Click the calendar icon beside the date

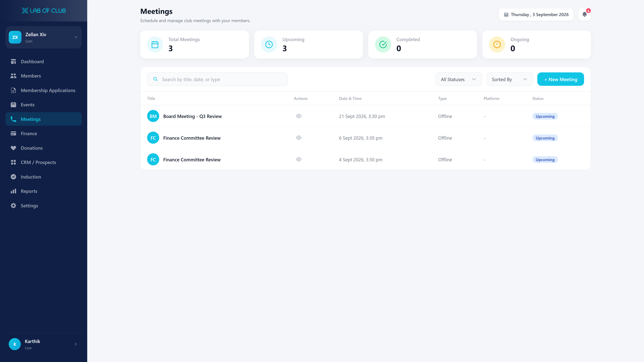506,15
